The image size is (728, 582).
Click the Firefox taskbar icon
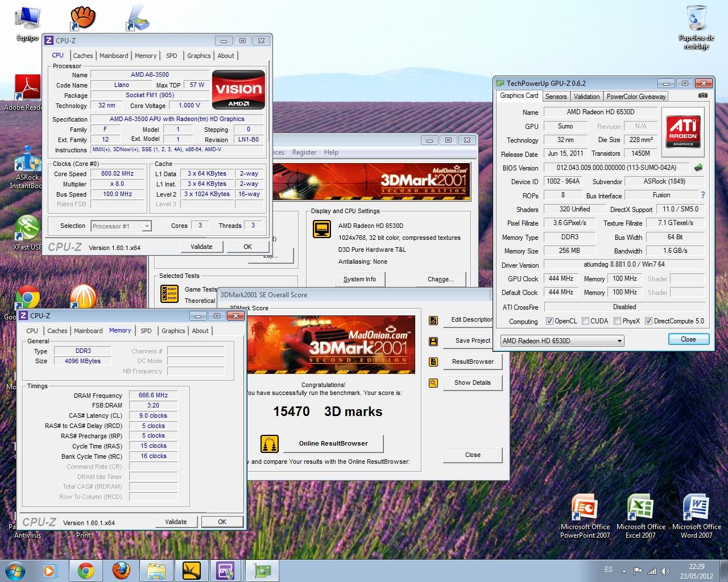point(121,571)
